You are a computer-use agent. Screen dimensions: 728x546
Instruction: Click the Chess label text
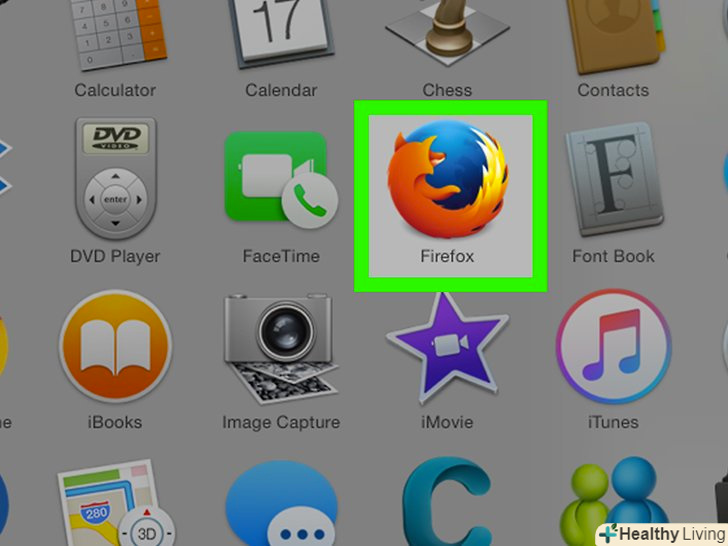point(447,90)
